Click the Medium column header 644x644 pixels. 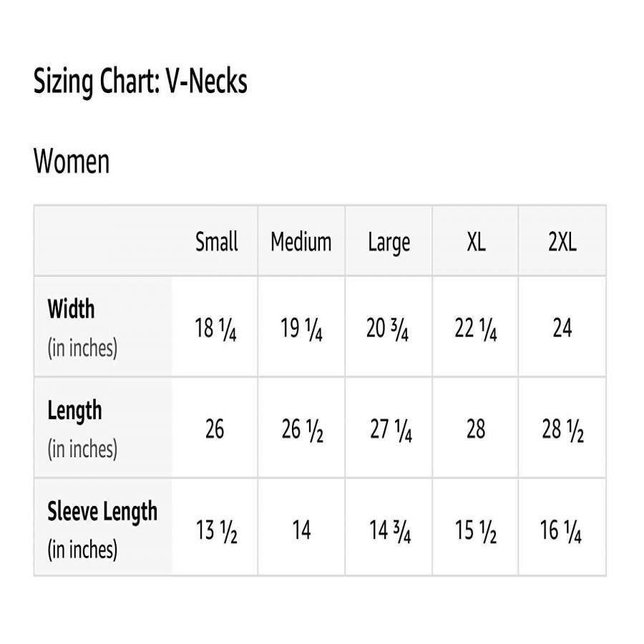pos(301,242)
